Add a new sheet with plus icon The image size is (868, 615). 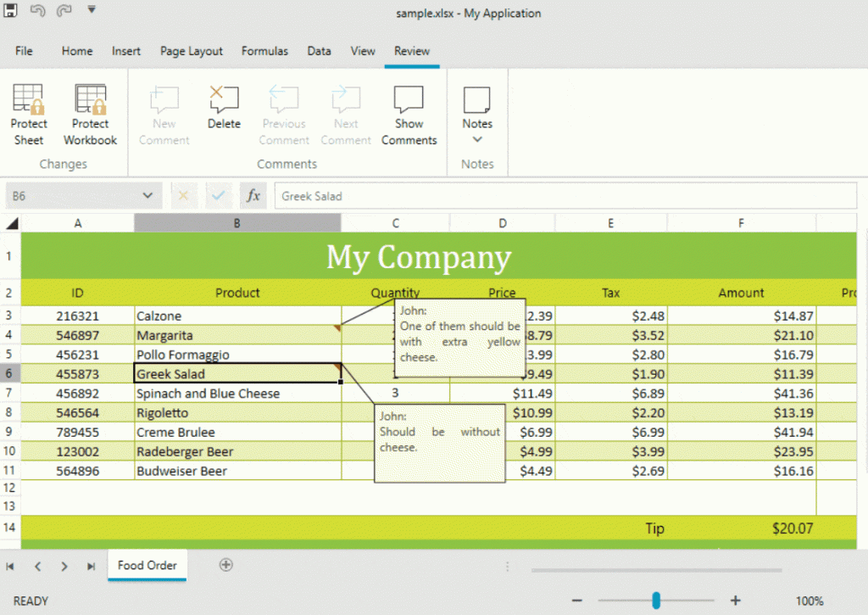pos(226,565)
